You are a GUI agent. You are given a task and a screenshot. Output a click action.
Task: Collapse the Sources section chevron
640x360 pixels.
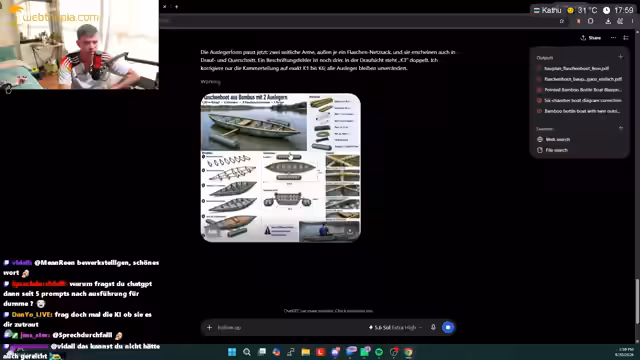coord(621,129)
